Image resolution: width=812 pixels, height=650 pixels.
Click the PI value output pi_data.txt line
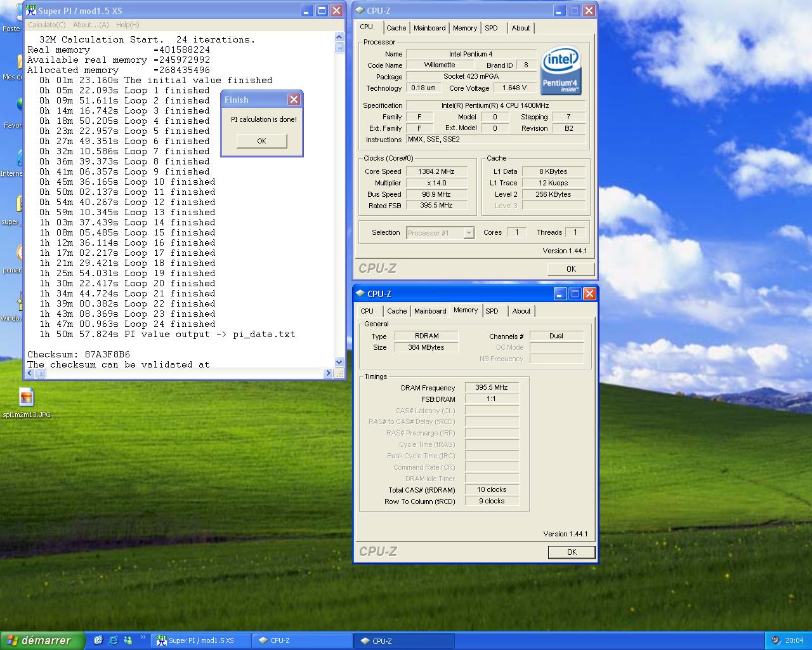(x=167, y=334)
